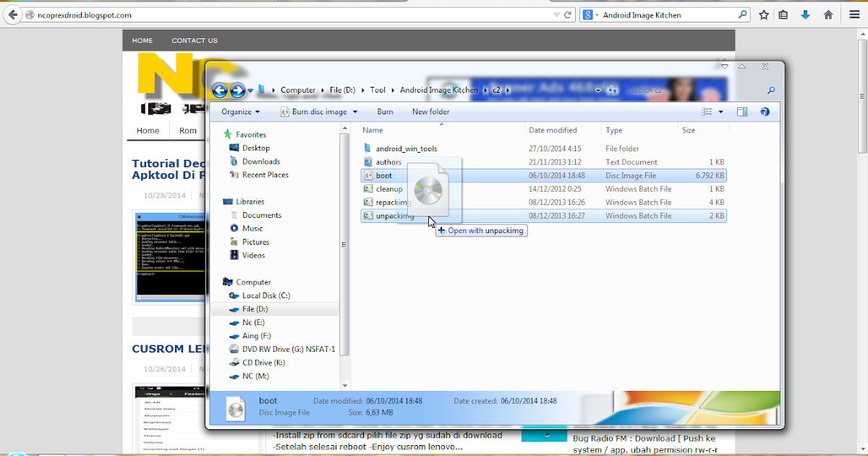Select the authors text document icon
This screenshot has height=456, width=868.
[x=367, y=162]
